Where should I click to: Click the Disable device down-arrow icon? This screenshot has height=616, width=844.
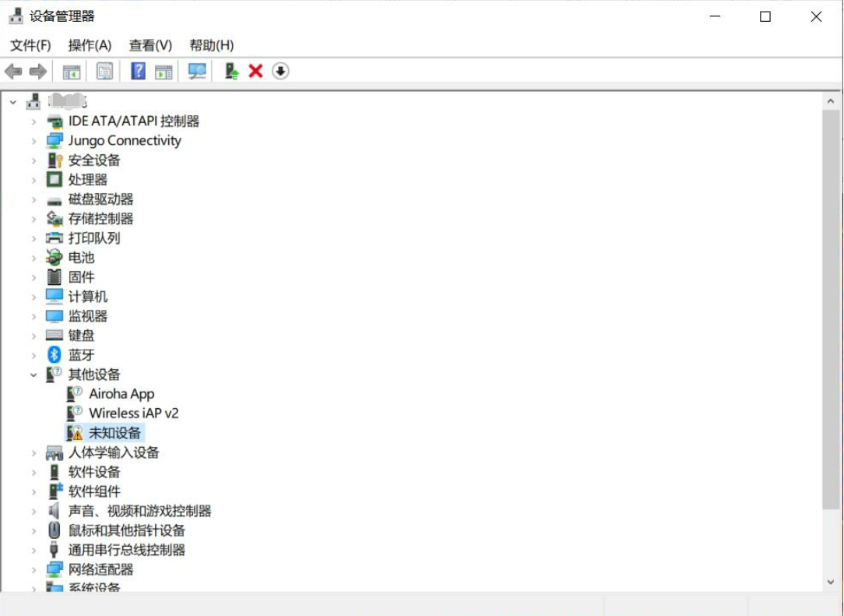click(x=280, y=71)
